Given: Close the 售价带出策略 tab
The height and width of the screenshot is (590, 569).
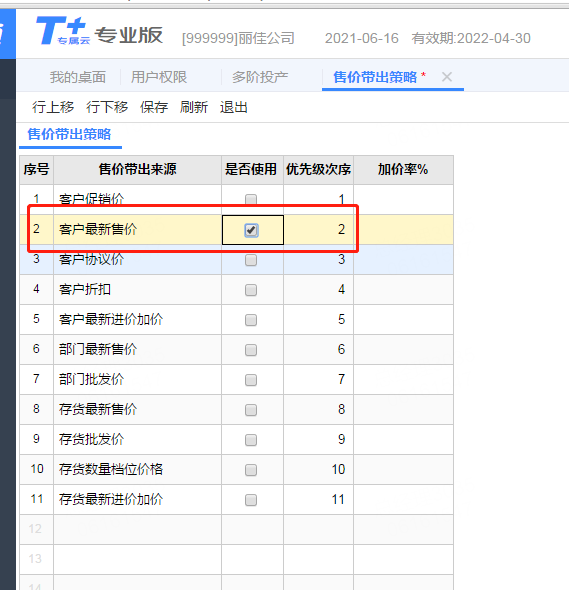Looking at the screenshot, I should (447, 77).
